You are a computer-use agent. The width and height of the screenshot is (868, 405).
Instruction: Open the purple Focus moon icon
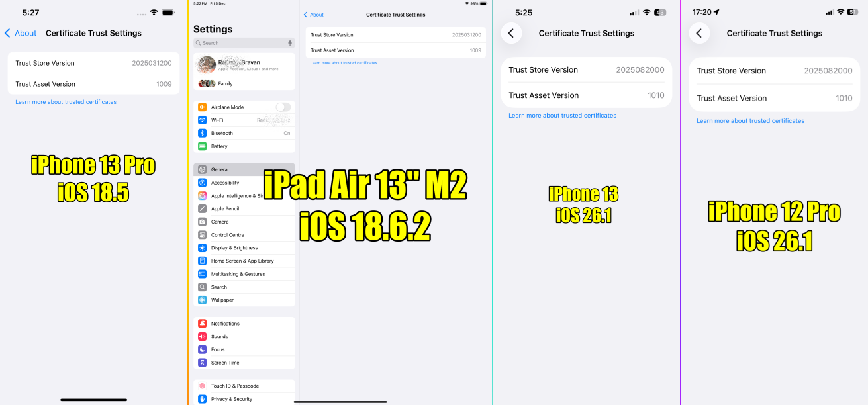[x=202, y=349]
